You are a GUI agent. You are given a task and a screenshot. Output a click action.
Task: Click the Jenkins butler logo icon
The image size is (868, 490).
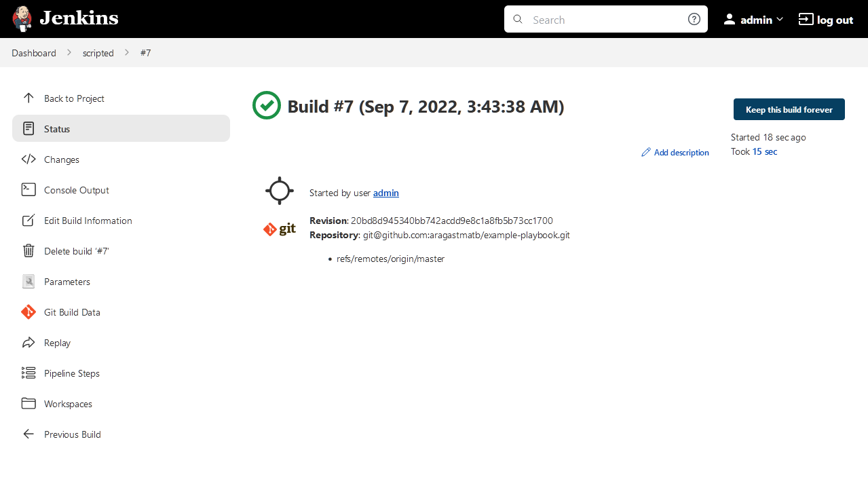pos(22,19)
